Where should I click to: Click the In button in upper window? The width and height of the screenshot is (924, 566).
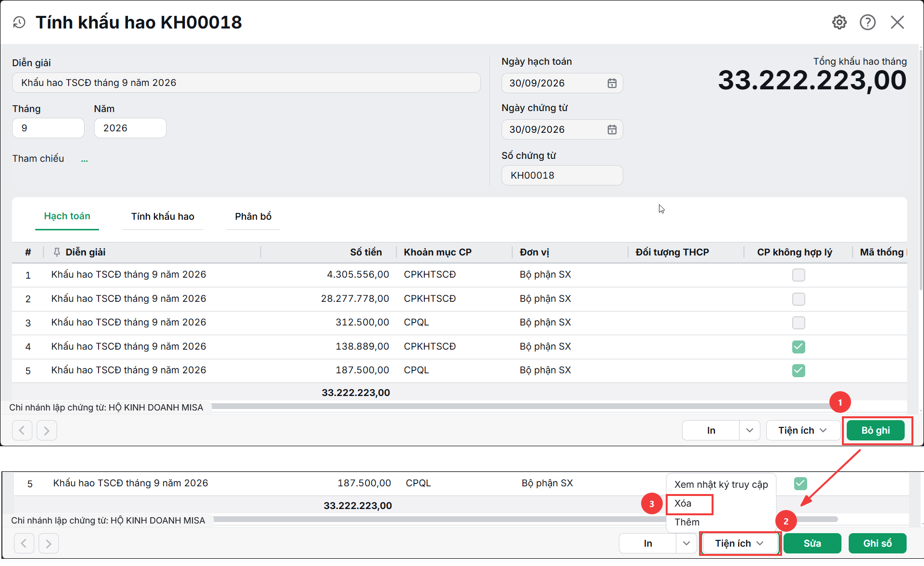tap(711, 430)
